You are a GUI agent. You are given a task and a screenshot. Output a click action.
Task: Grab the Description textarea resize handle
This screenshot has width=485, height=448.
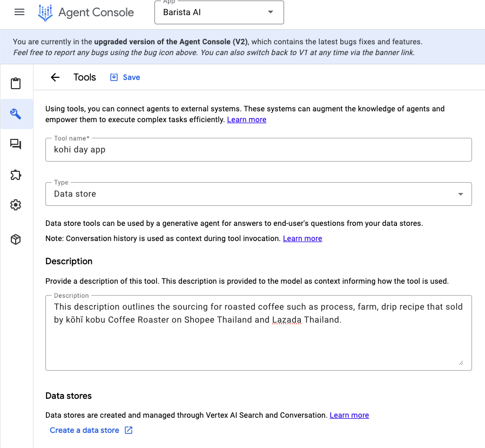461,363
